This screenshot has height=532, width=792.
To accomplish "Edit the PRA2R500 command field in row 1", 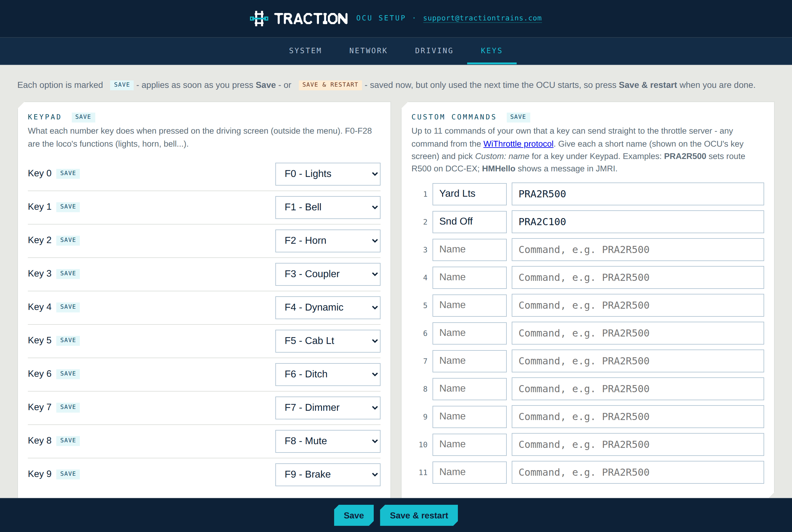I will [638, 194].
